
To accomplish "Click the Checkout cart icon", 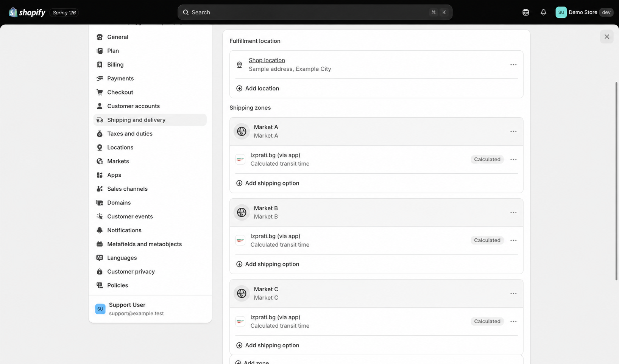I will tap(100, 92).
